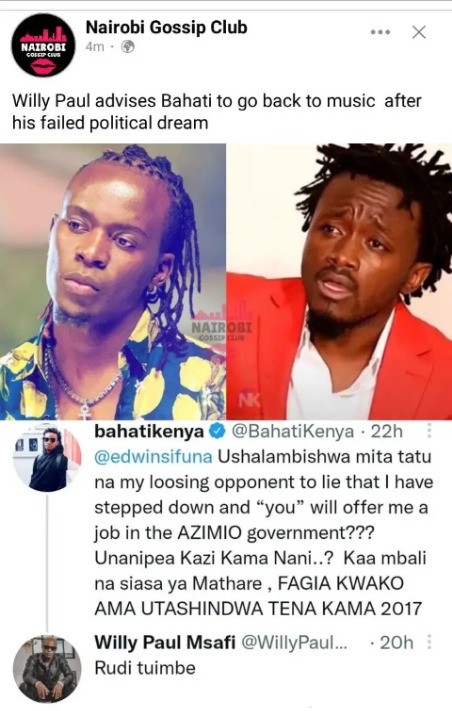Open bahatikenya tweet avatar
Image resolution: width=452 pixels, height=711 pixels.
47,458
